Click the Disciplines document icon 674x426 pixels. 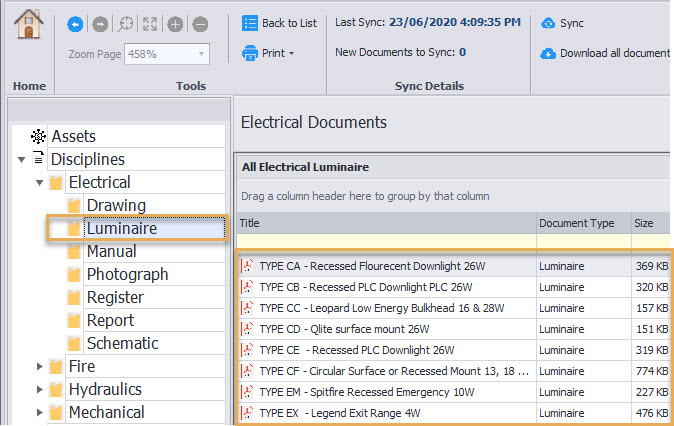point(38,159)
